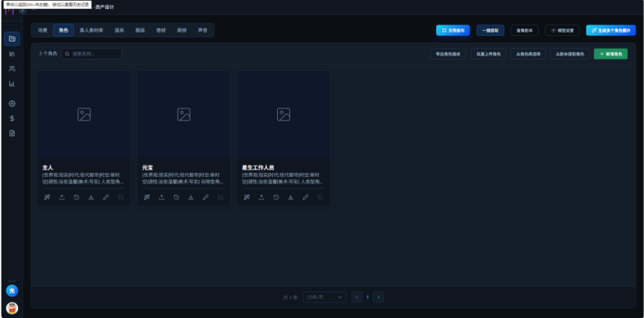The height and width of the screenshot is (318, 644).
Task: Open the 主人 character image placeholder
Action: pyautogui.click(x=84, y=114)
